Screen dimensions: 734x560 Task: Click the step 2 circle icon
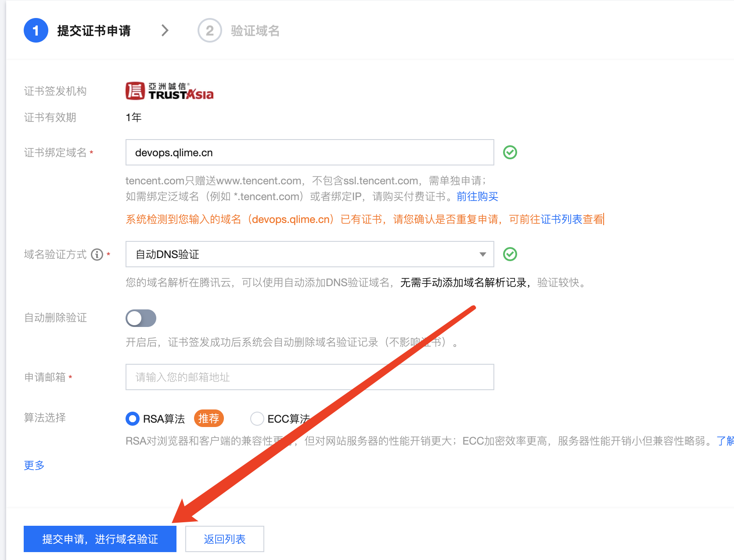[210, 30]
